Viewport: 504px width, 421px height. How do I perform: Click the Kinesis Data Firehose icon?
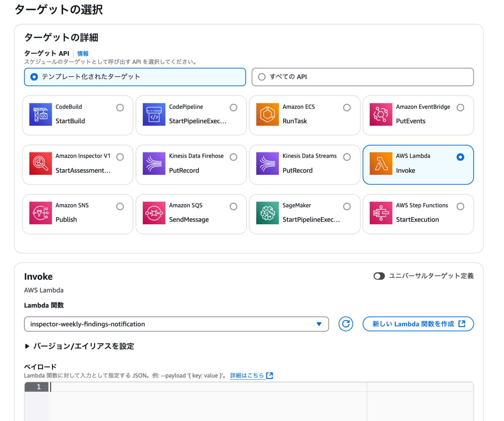[154, 163]
